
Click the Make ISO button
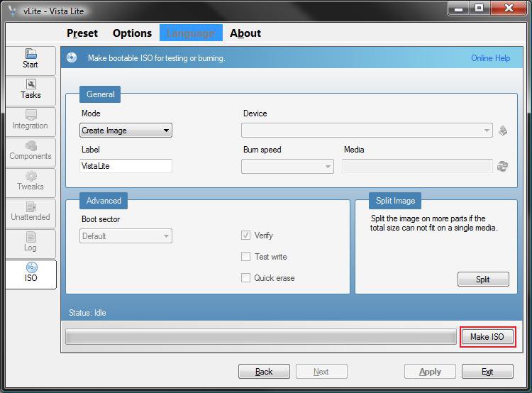[487, 337]
